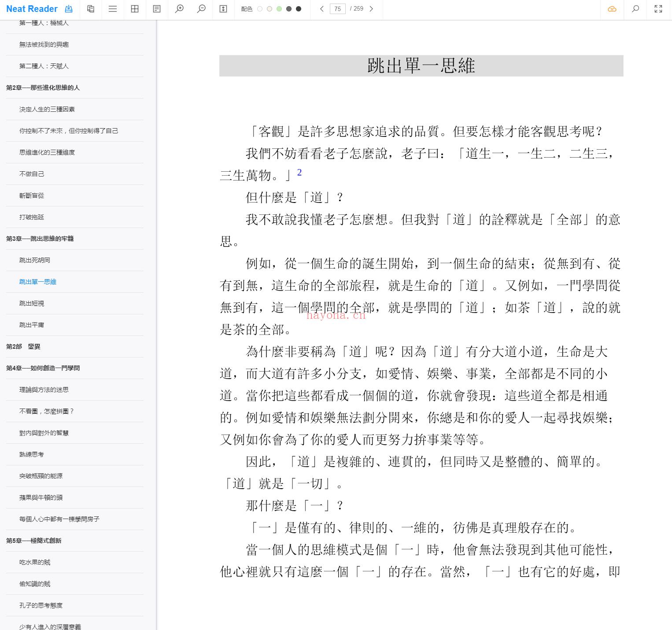
Task: Click the 配色 label in toolbar
Action: [x=247, y=9]
